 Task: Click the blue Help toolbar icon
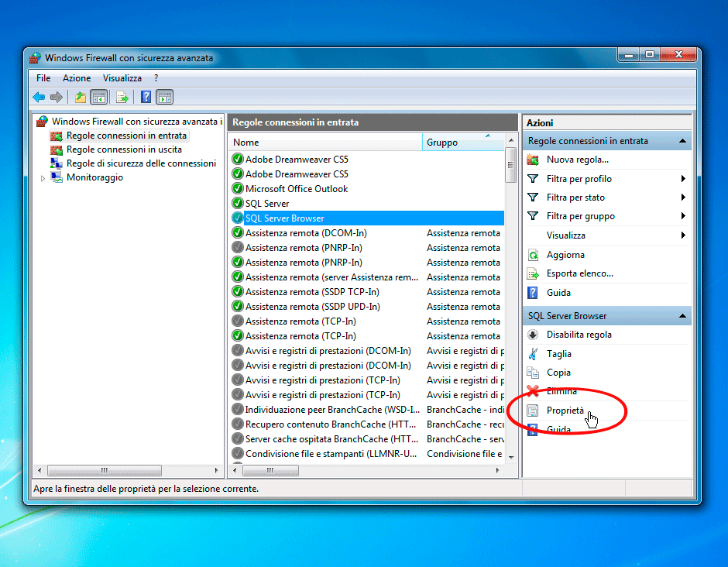[x=146, y=97]
